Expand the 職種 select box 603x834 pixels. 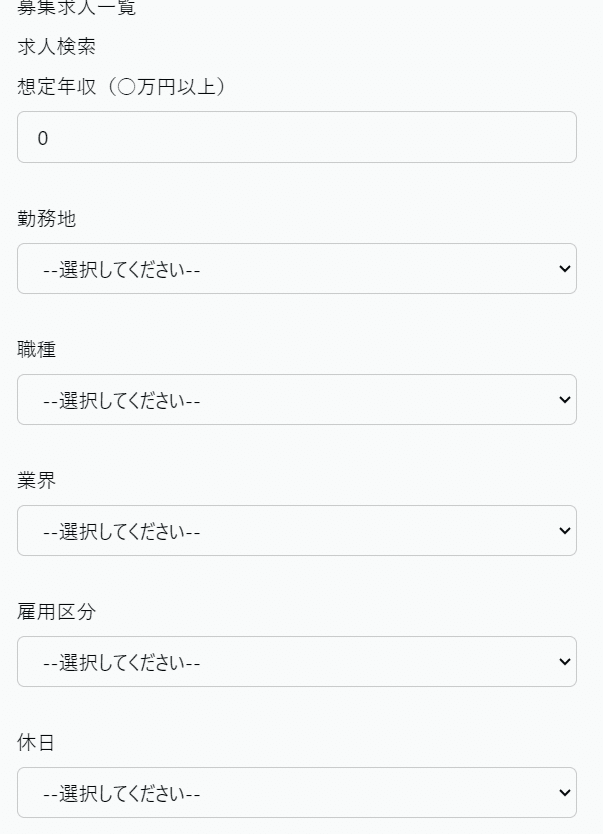(296, 400)
